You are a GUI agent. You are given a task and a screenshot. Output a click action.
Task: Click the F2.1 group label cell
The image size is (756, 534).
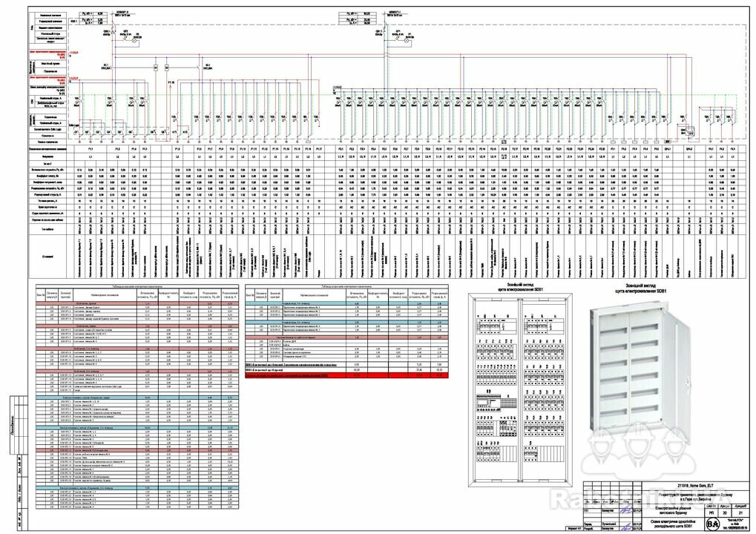[341, 149]
